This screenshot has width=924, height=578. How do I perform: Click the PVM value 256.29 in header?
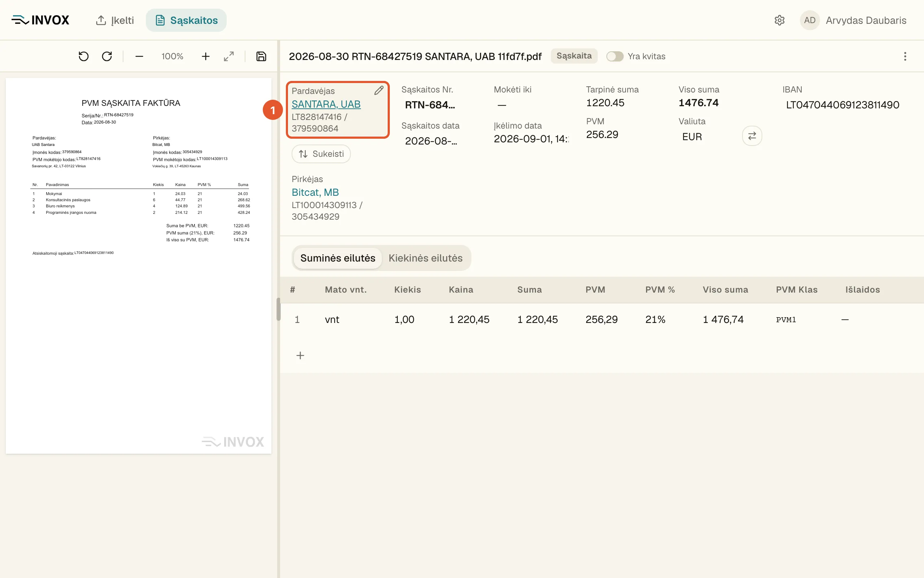(x=602, y=134)
